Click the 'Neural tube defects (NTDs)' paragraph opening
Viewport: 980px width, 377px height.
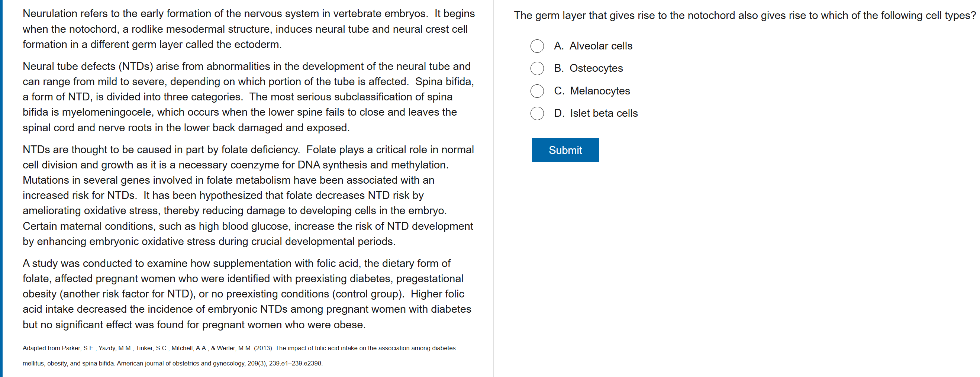pos(87,67)
